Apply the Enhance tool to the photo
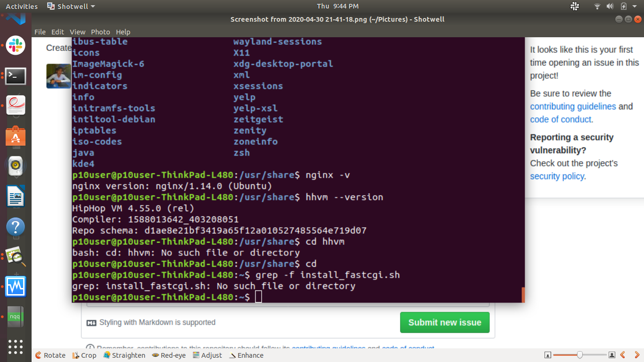 [243, 355]
